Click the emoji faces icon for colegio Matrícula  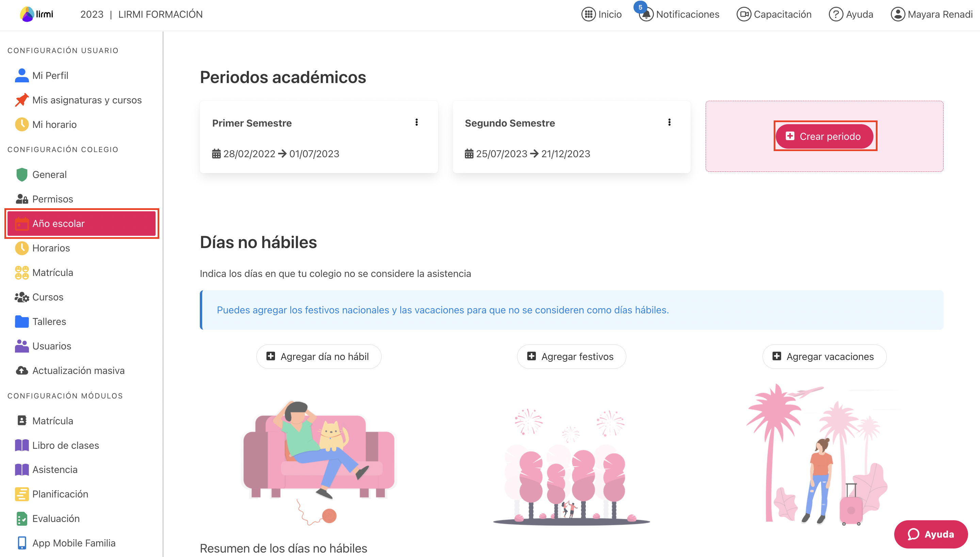coord(22,273)
